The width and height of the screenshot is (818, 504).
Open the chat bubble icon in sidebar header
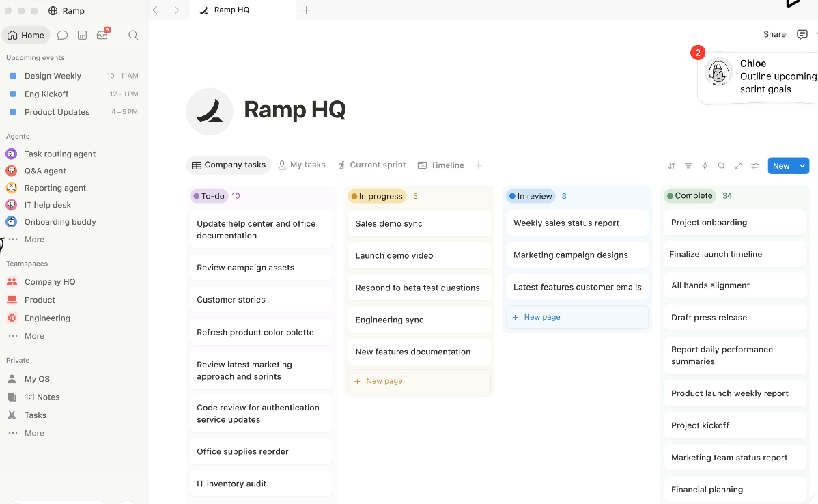(x=62, y=35)
